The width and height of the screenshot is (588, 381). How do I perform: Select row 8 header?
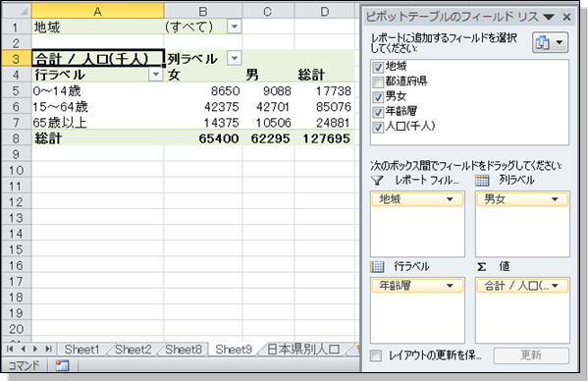point(16,138)
